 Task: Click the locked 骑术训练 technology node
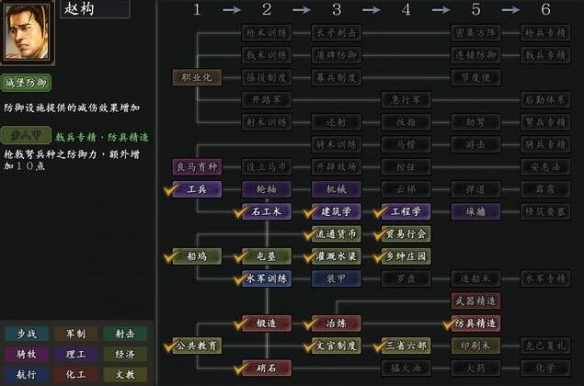click(336, 145)
